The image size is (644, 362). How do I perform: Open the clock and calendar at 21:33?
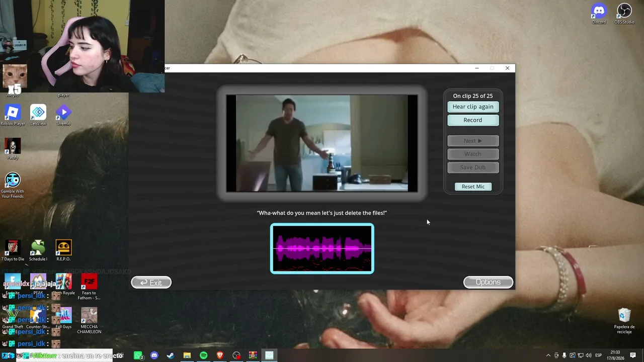coord(615,355)
